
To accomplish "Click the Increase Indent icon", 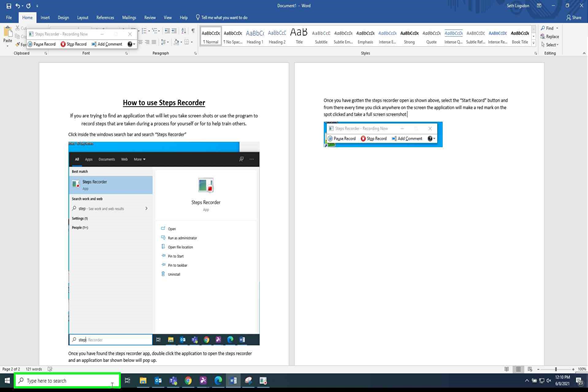I will pos(174,31).
